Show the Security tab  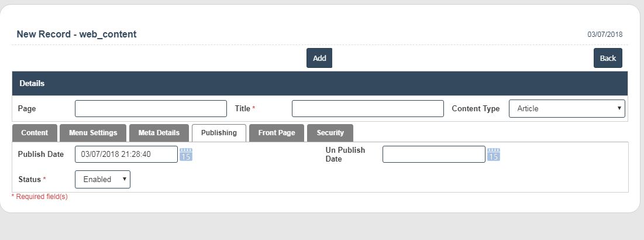(330, 133)
